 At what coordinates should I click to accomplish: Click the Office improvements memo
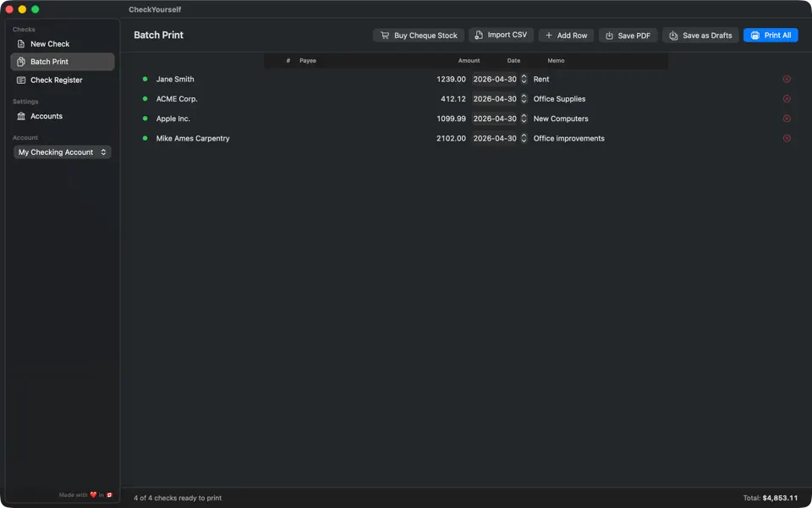click(x=568, y=138)
